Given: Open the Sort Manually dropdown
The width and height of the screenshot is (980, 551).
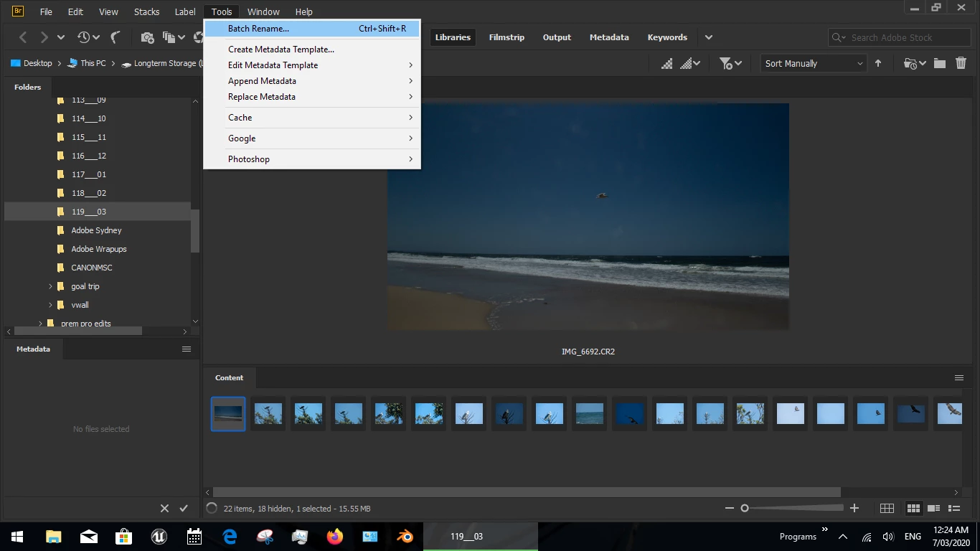Looking at the screenshot, I should click(814, 63).
